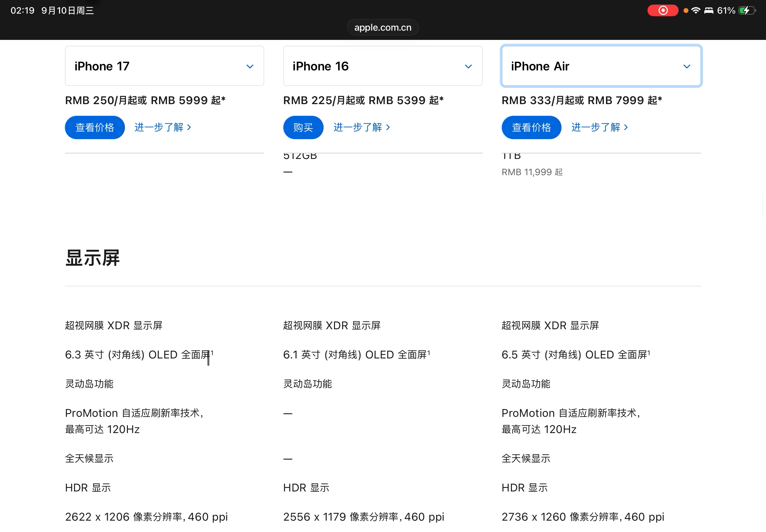Tap the red screen recording indicator
Image resolution: width=766 pixels, height=532 pixels.
tap(662, 11)
